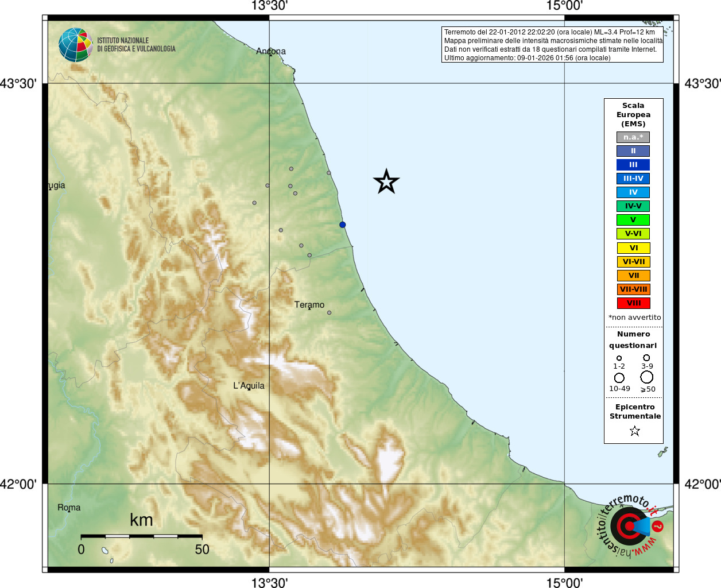This screenshot has width=721, height=588.
Task: Select the orange VII legend swatch
Action: click(x=633, y=276)
